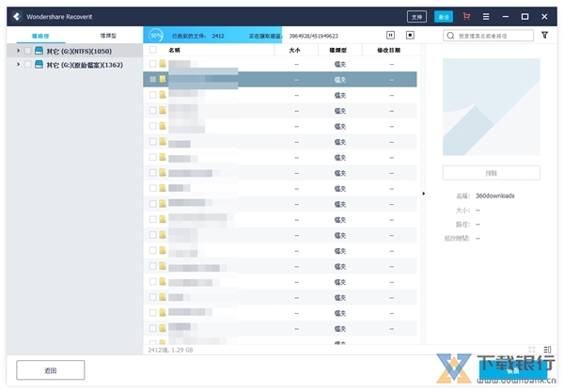
Task: Sort by the 修改日期 modified date column header
Action: tap(388, 50)
